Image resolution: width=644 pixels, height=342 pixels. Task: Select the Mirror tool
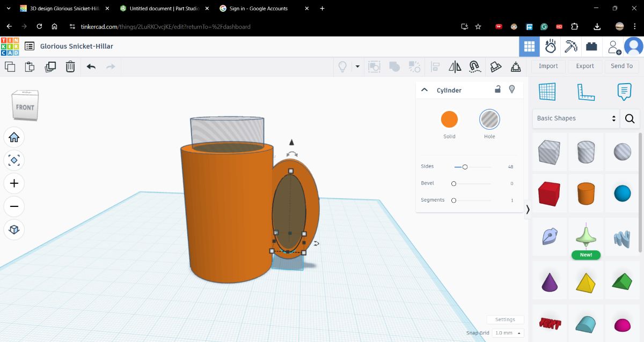[455, 66]
